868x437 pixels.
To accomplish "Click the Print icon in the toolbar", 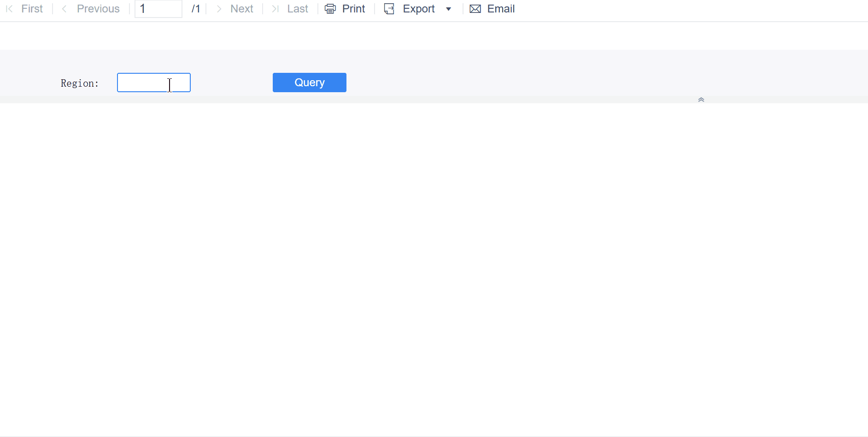I will (x=330, y=8).
